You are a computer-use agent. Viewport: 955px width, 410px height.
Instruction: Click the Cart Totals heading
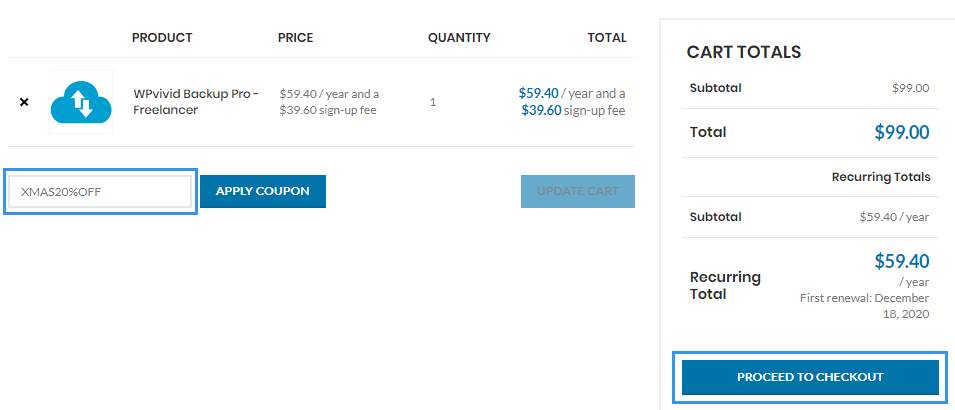[744, 52]
